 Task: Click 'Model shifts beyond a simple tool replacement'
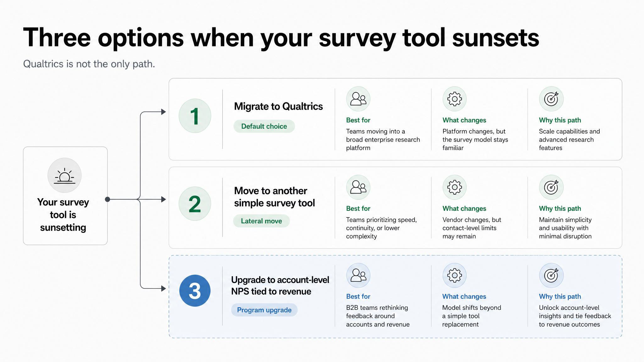(472, 316)
